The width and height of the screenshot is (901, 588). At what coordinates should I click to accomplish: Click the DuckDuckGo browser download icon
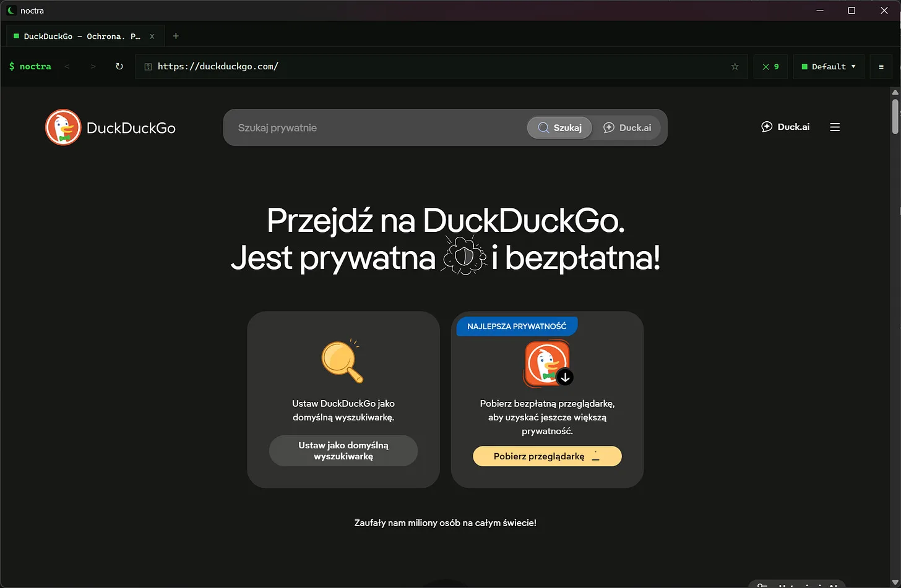548,364
